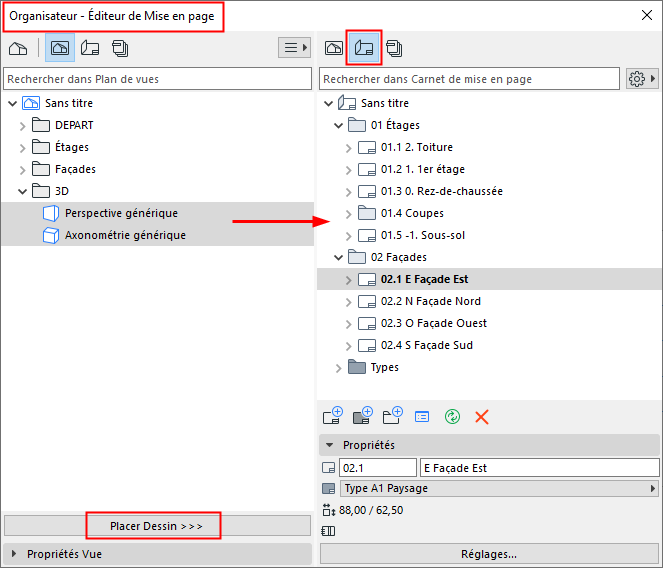Collapse right Sans titre layout book root
Viewport: 663px width, 568px height.
tap(329, 103)
